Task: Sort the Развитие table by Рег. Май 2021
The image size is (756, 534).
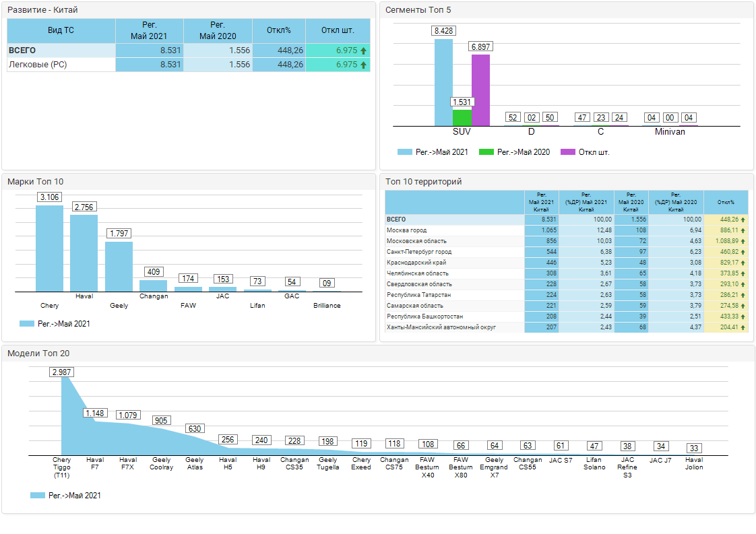Action: tap(150, 31)
